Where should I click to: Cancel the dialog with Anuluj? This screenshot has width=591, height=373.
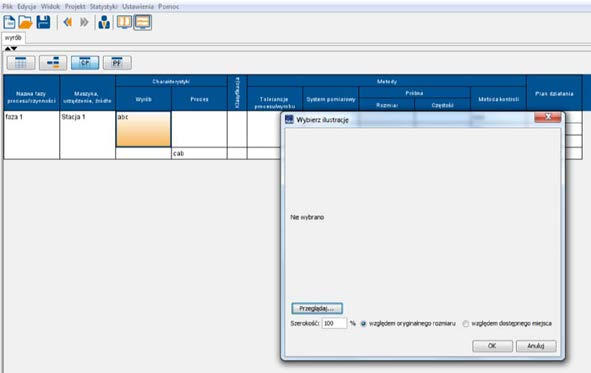pyautogui.click(x=536, y=346)
